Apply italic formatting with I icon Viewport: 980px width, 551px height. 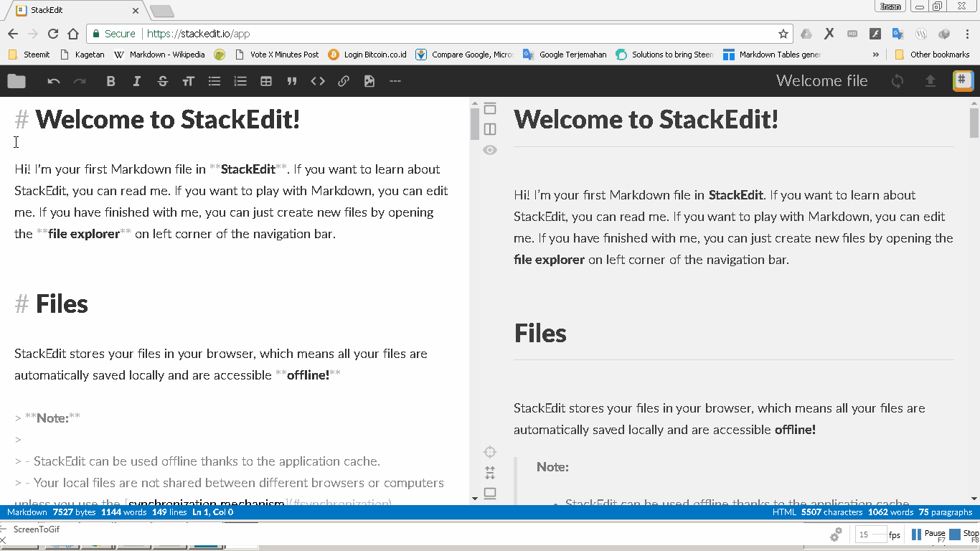click(x=136, y=81)
